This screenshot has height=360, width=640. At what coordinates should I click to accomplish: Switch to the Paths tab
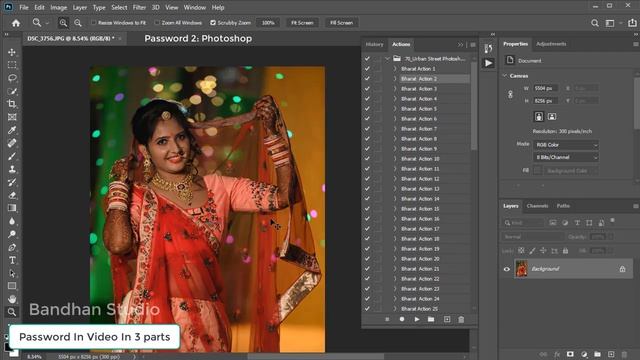(563, 206)
